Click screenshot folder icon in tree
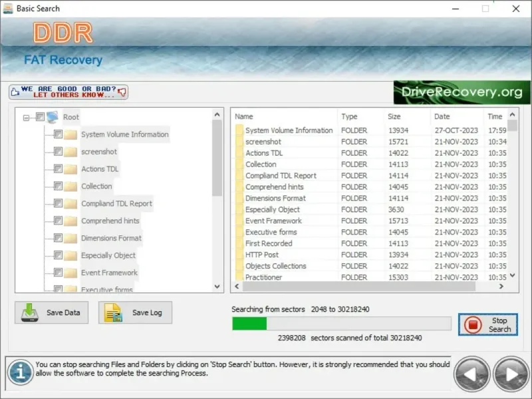This screenshot has width=532, height=399. coord(70,152)
